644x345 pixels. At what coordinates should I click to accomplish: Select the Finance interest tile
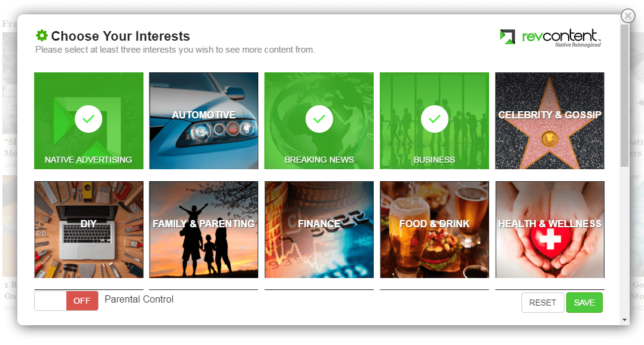pos(319,230)
